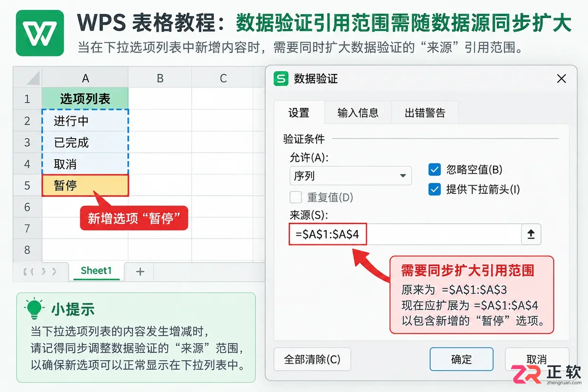Toggle the 忽略空值(B) checkbox

pos(435,170)
